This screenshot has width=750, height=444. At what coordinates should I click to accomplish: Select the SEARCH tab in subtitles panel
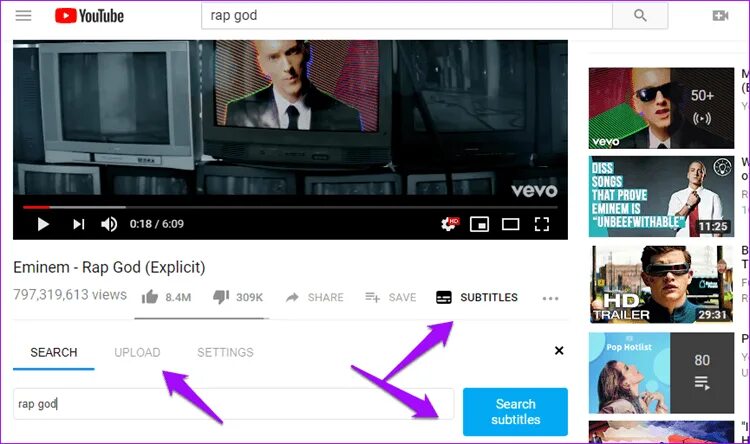point(54,353)
